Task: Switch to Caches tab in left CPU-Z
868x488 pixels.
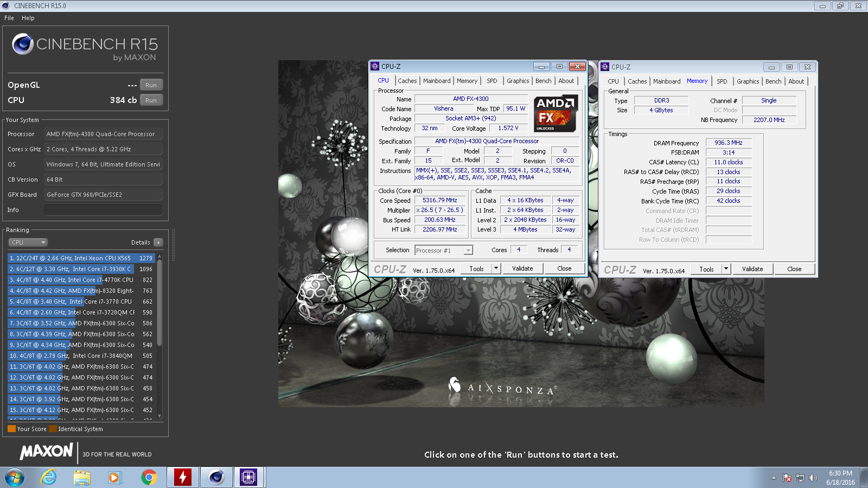Action: pyautogui.click(x=407, y=81)
